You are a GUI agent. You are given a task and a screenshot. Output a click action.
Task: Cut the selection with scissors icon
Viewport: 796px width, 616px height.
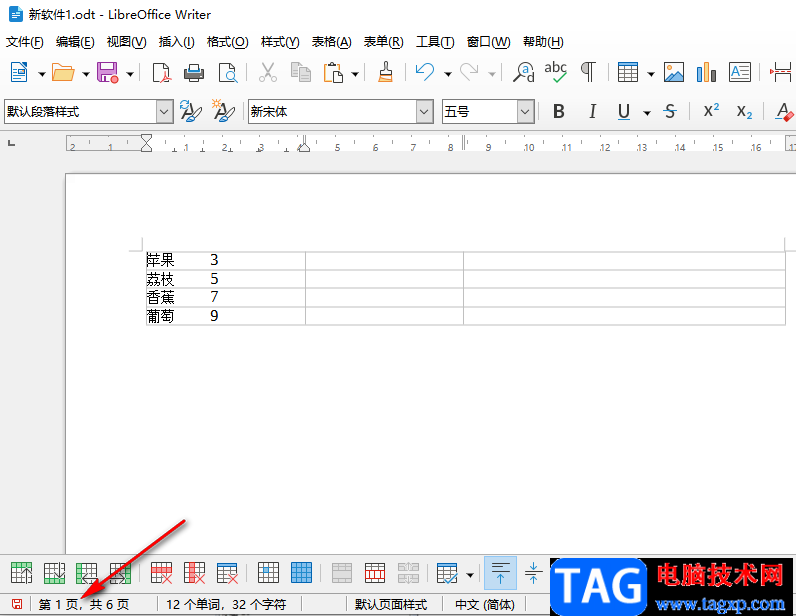pos(268,73)
